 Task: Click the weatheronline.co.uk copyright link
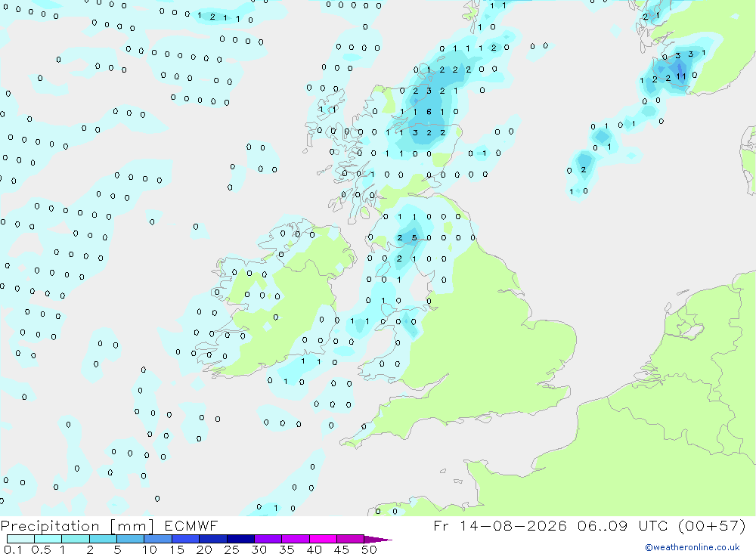692,547
